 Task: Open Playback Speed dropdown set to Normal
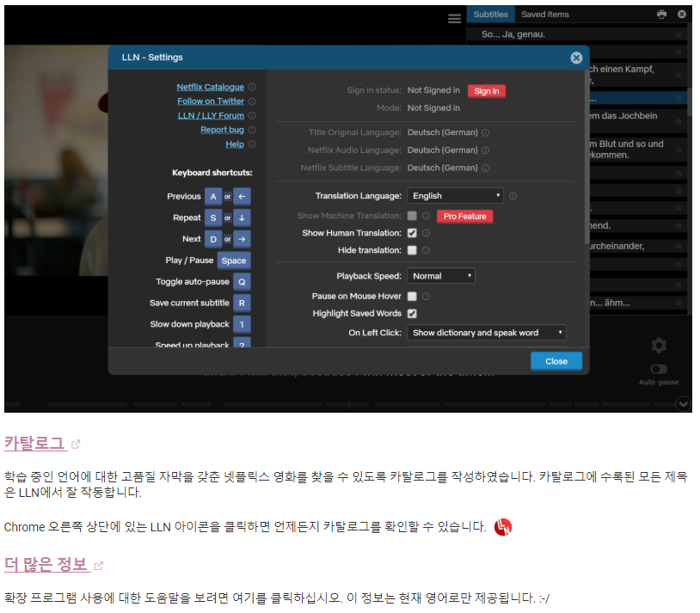point(440,276)
